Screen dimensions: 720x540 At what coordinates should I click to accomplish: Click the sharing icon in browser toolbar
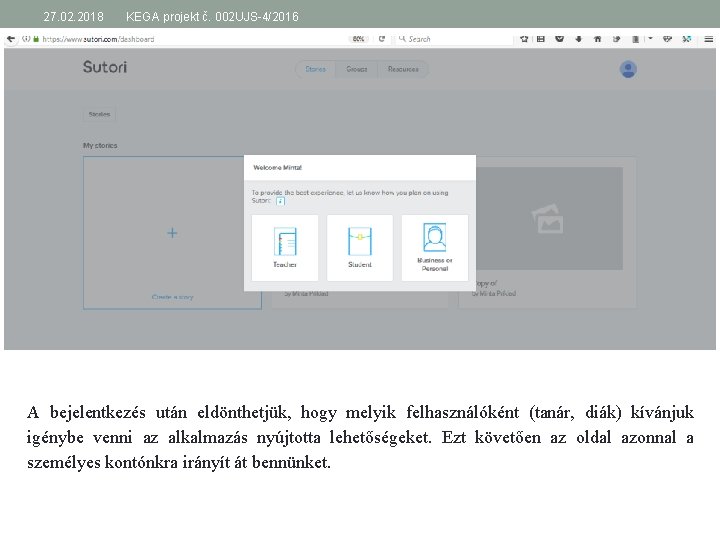(x=616, y=39)
